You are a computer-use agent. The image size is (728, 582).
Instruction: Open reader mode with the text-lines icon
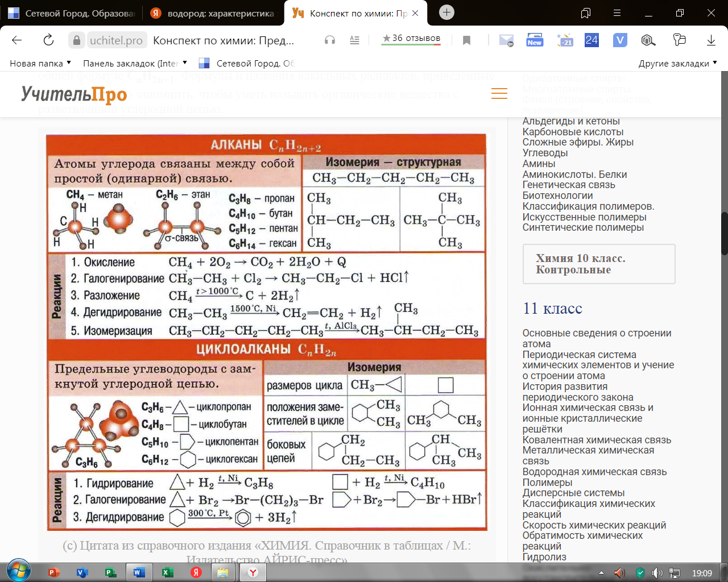[x=354, y=40]
